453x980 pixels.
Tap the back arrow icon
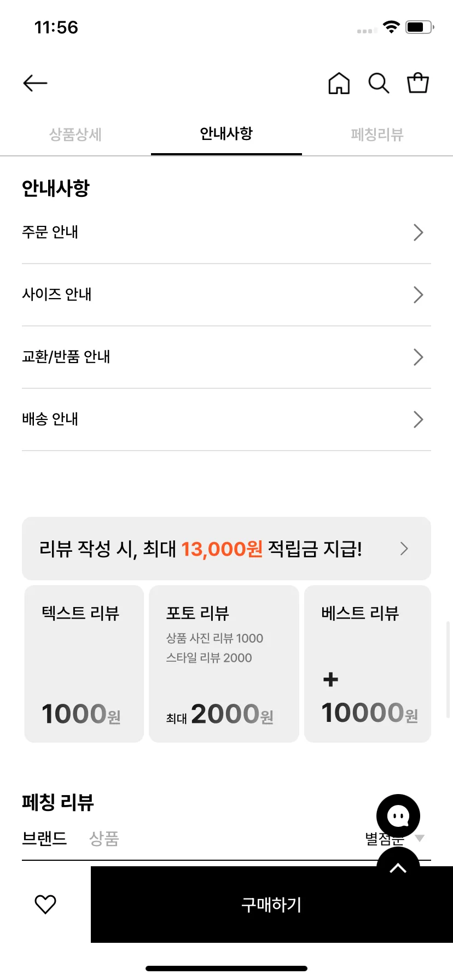tap(36, 83)
